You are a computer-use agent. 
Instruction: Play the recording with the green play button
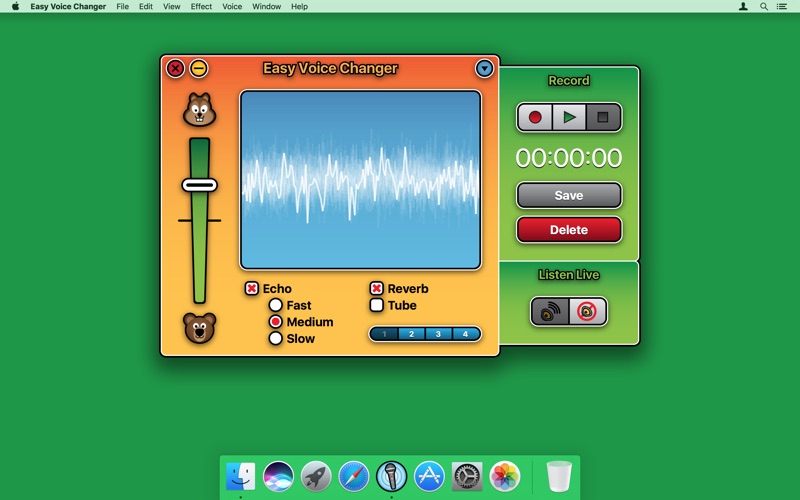pyautogui.click(x=569, y=117)
